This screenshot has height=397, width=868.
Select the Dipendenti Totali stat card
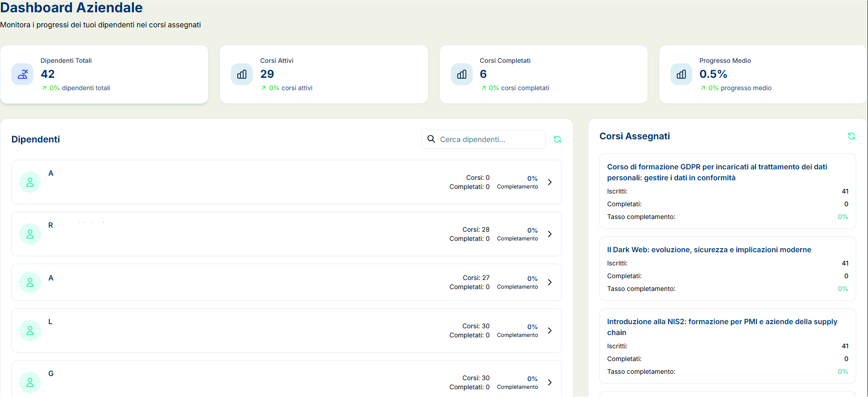(104, 74)
